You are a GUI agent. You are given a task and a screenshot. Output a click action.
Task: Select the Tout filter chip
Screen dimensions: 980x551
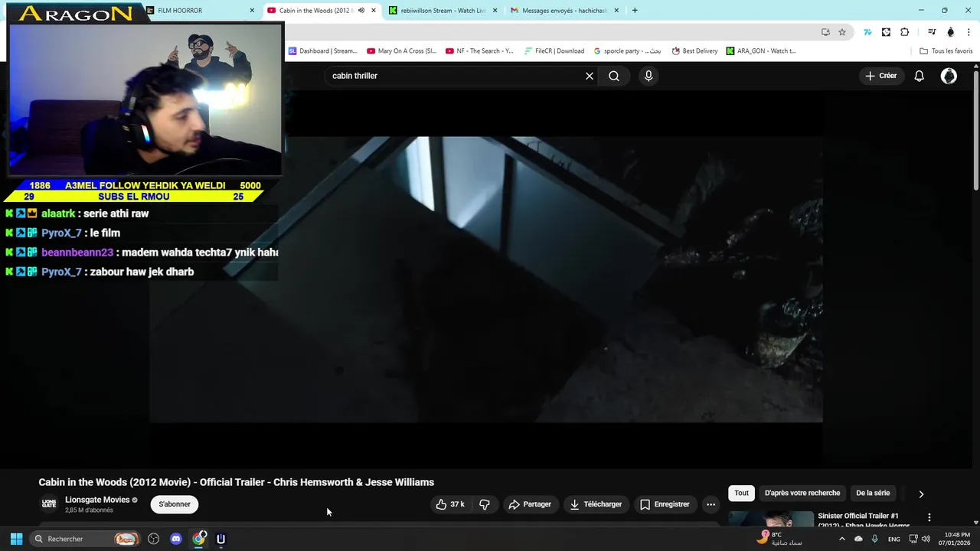coord(741,494)
